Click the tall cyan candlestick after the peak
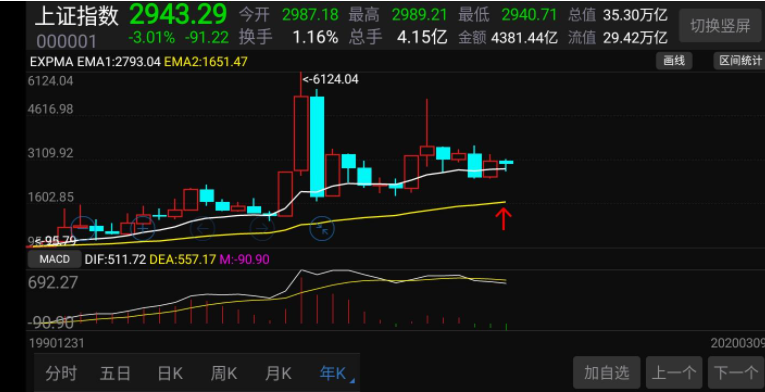The width and height of the screenshot is (765, 392). pyautogui.click(x=317, y=145)
